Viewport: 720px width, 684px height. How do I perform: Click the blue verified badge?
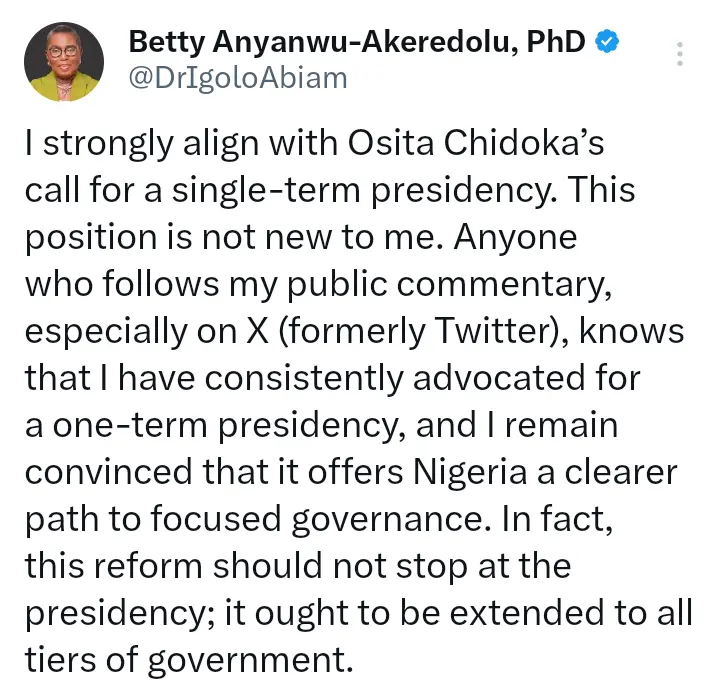[608, 42]
